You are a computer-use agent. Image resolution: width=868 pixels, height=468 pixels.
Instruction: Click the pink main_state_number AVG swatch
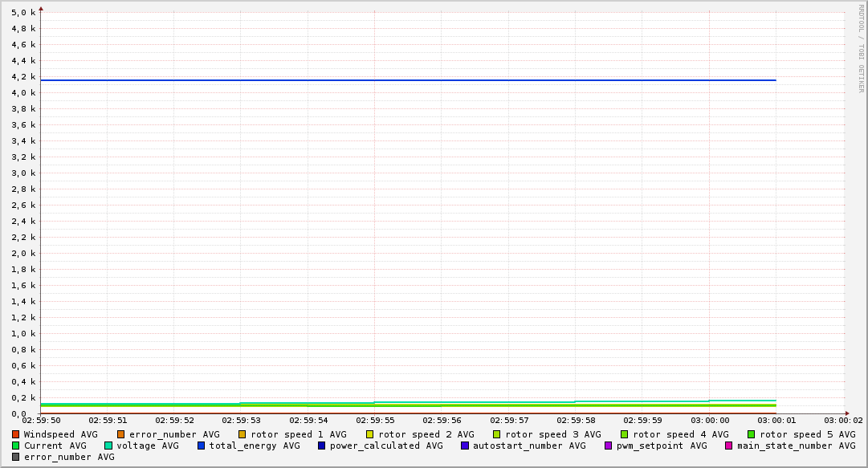click(x=729, y=446)
